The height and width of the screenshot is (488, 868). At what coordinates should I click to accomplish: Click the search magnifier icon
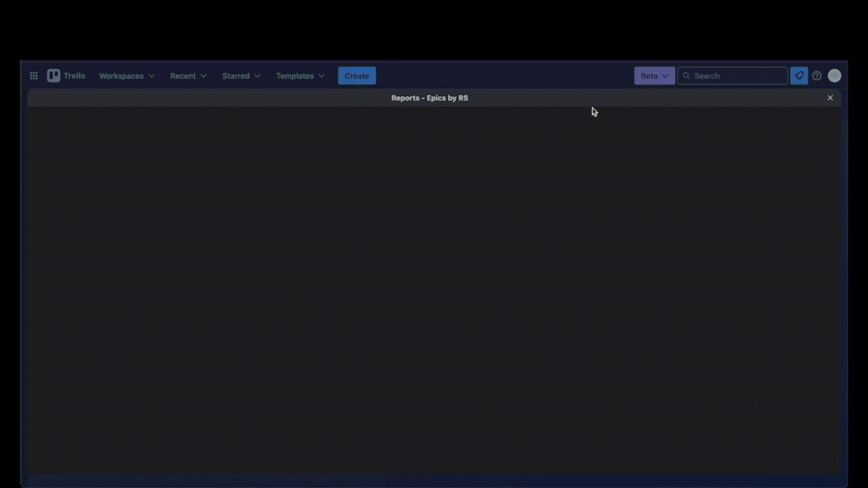point(686,76)
